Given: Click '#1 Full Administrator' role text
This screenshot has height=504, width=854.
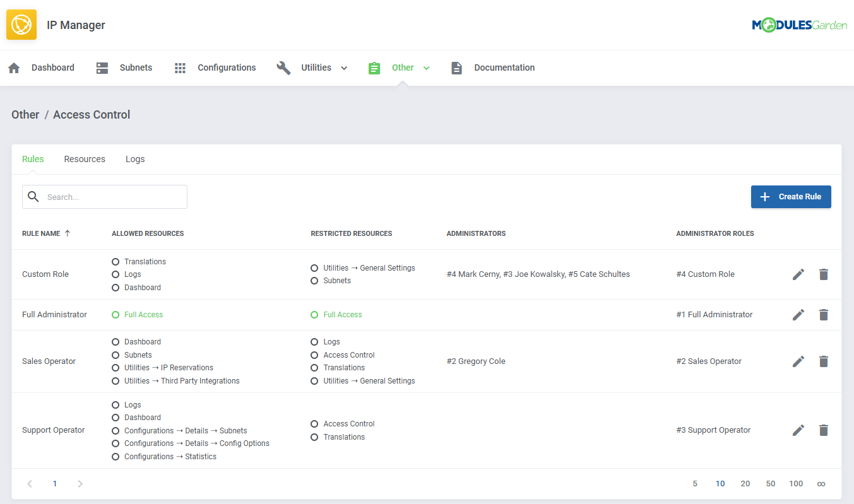Looking at the screenshot, I should (715, 315).
